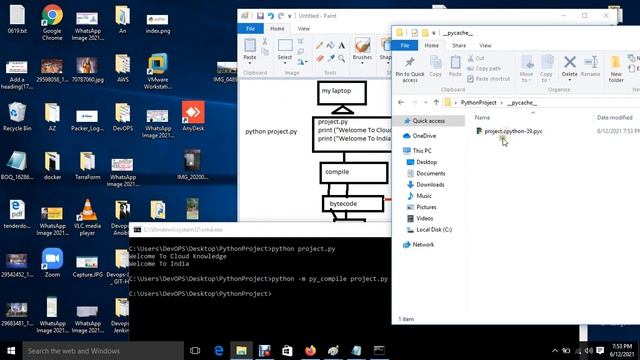Click the Up one level arrow in Explorer
Viewport: 640px width, 360px height.
pyautogui.click(x=436, y=102)
